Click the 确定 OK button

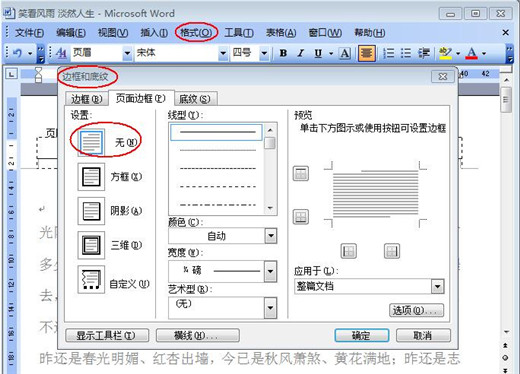362,335
